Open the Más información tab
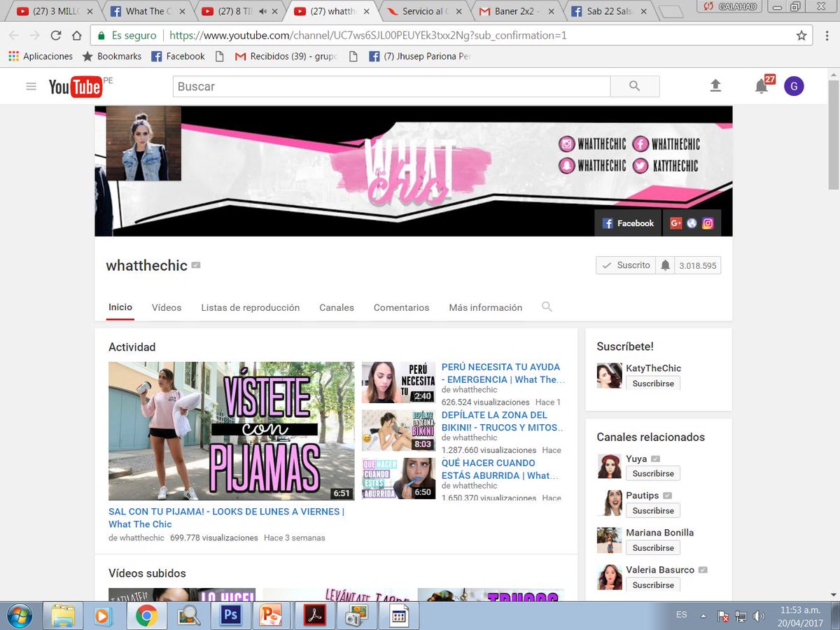This screenshot has width=840, height=630. 486,307
